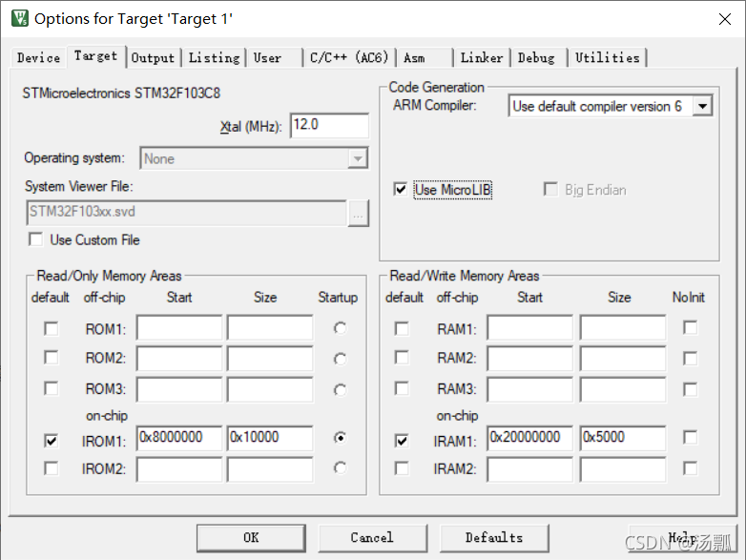Click the Defaults button

click(x=494, y=538)
